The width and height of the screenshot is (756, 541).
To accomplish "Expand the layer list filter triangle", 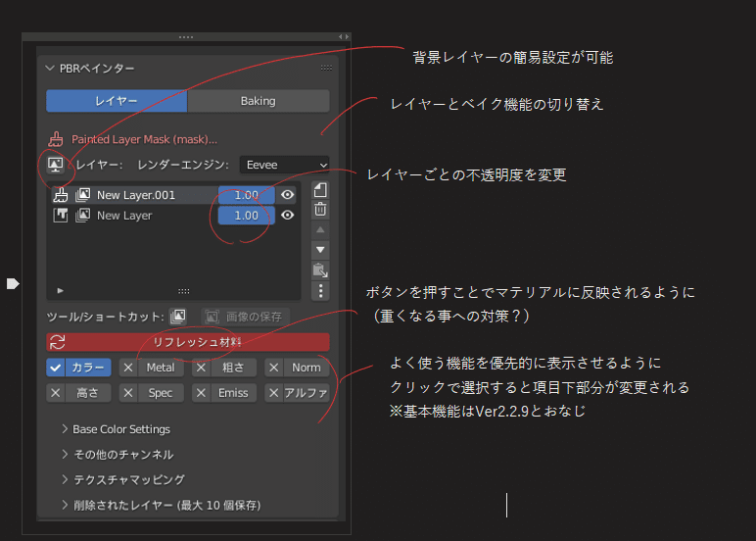I will coord(61,290).
